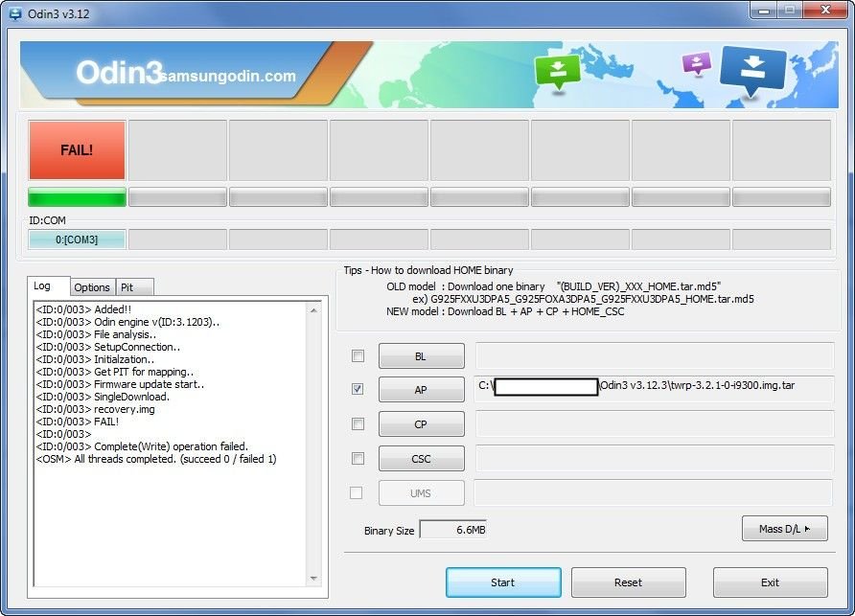Click the "Get PIT for mapping.." log line

click(x=115, y=372)
